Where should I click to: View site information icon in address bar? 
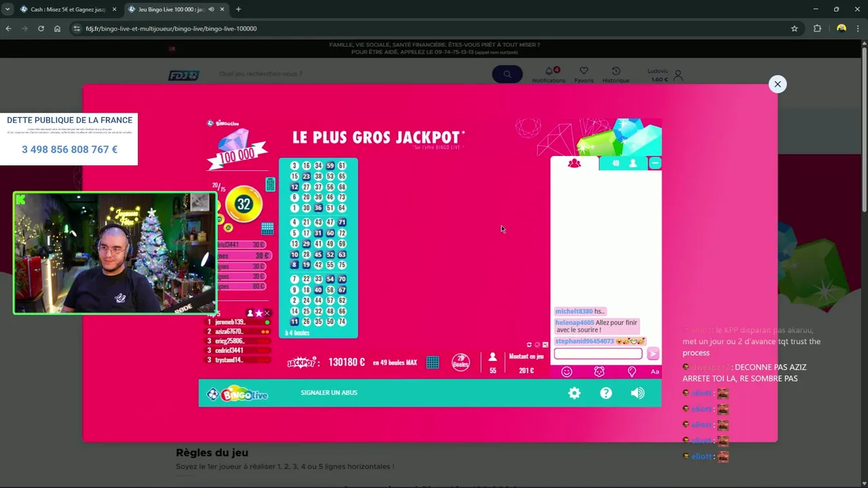click(x=77, y=28)
